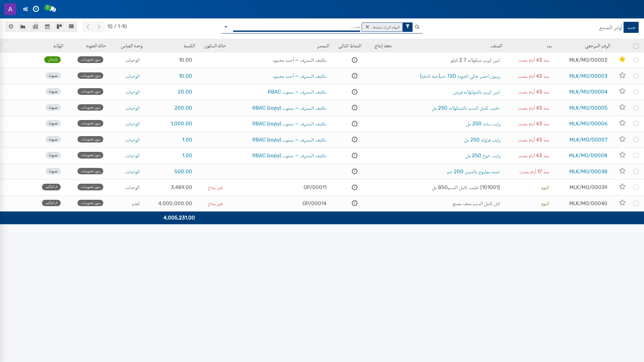
Task: Open activities clock in top bar
Action: pos(36,9)
